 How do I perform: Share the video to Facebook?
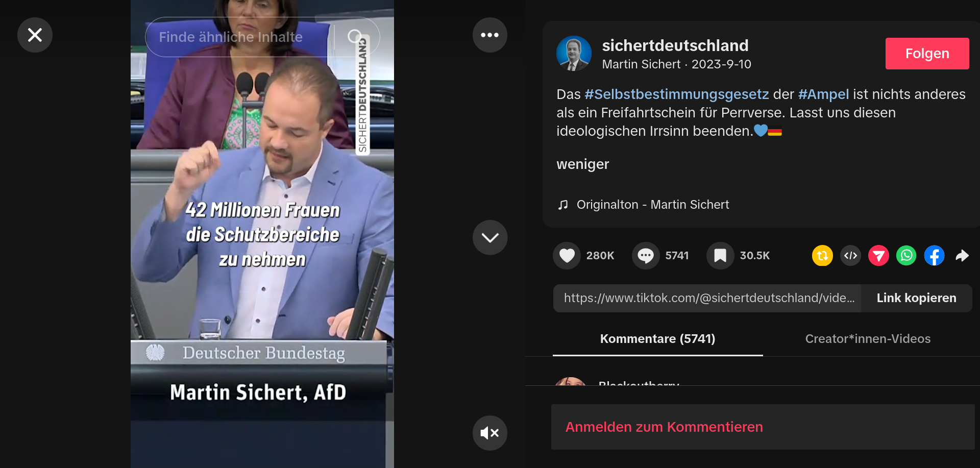click(x=934, y=256)
